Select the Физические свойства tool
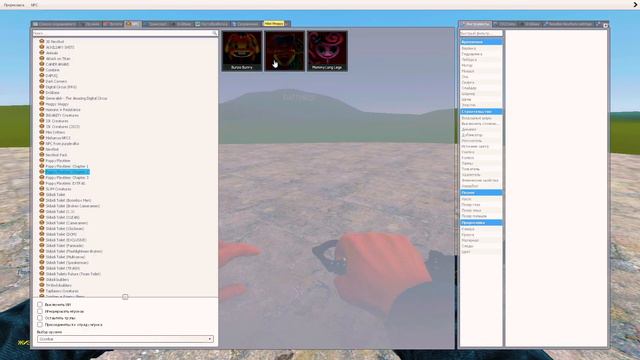Viewport: 640px width, 360px height. click(481, 180)
